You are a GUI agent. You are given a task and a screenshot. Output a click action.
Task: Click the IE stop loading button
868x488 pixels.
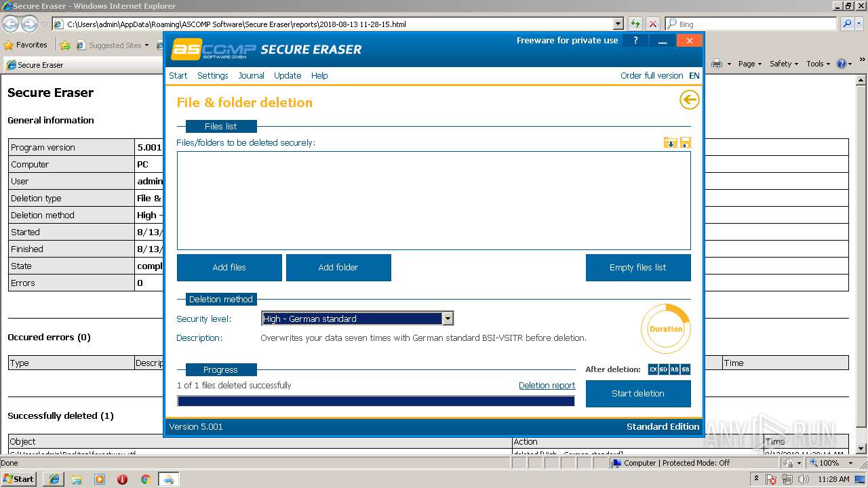tap(652, 24)
